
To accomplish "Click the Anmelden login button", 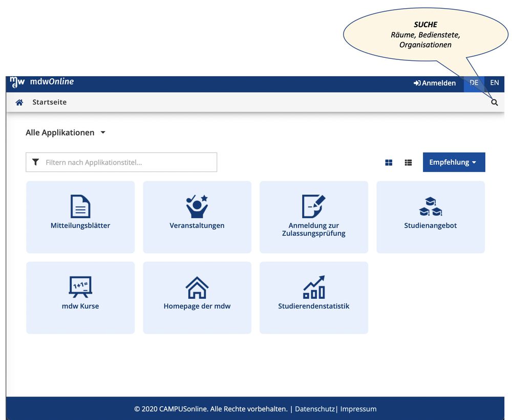I will pos(435,83).
